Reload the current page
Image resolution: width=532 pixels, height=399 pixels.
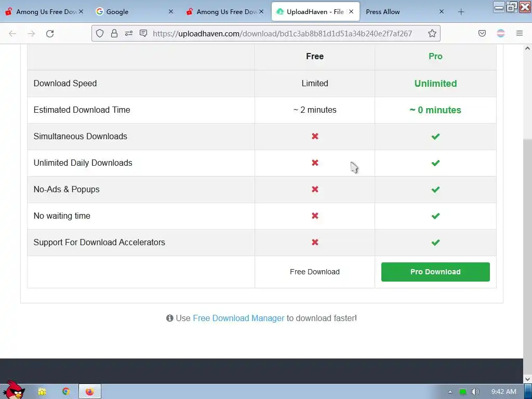pyautogui.click(x=50, y=33)
